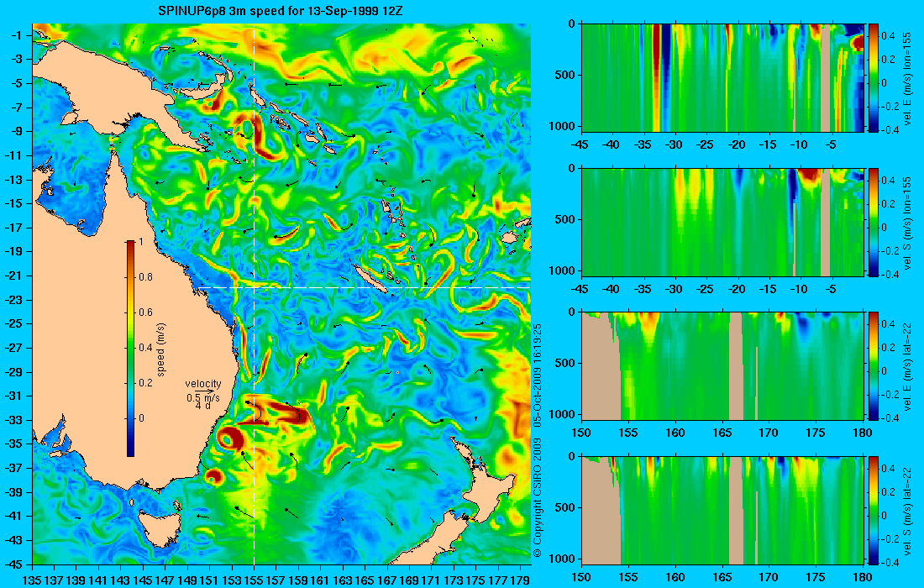The height and width of the screenshot is (588, 924).
Task: Click the "© Copyright CSIRO 2009" vertical text
Action: point(537,496)
